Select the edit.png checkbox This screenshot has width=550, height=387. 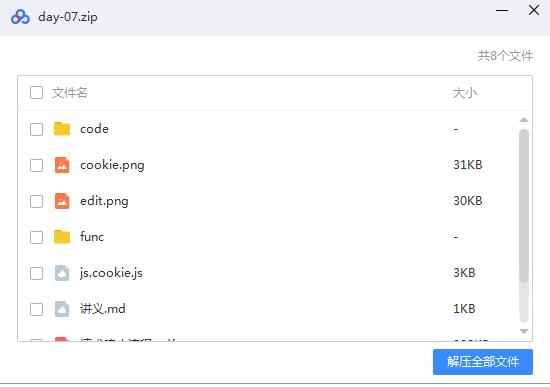click(x=36, y=201)
